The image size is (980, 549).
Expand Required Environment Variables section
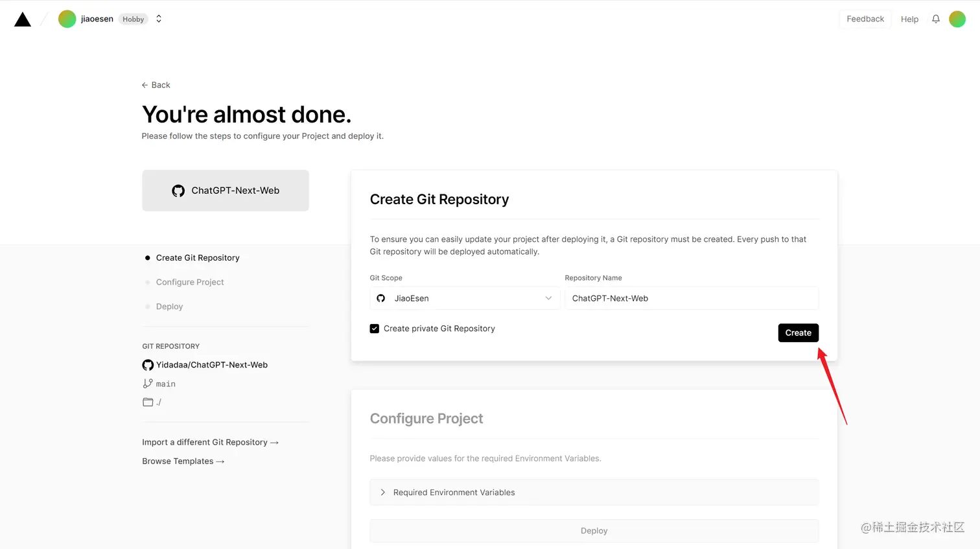594,493
